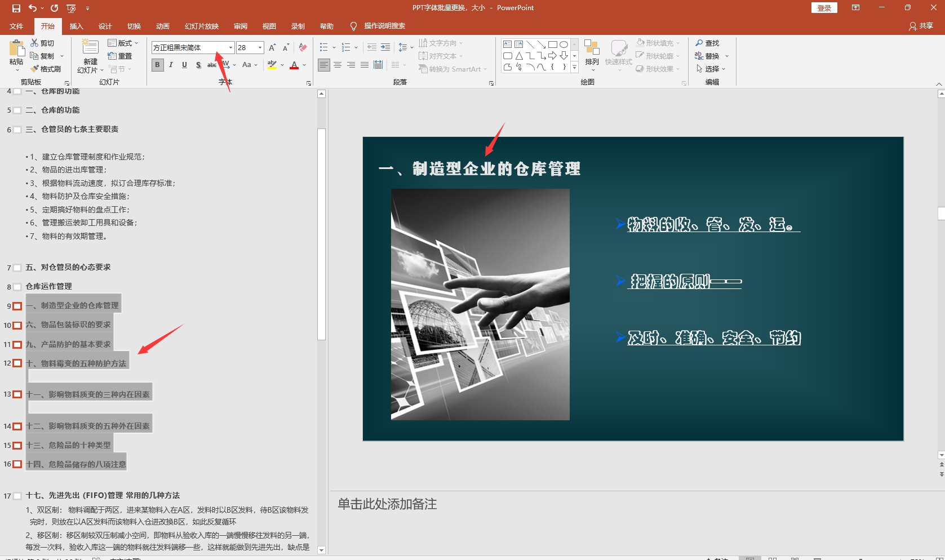Pick the left brace shape
Image resolution: width=945 pixels, height=560 pixels.
coord(552,67)
